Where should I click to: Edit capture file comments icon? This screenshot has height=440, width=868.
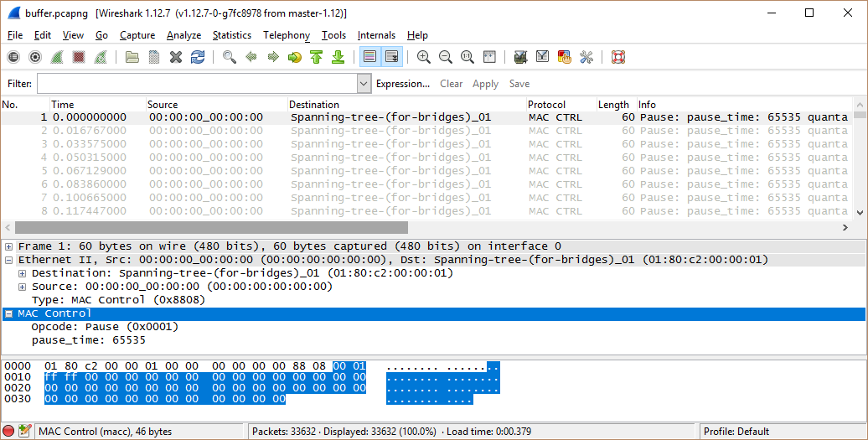click(24, 431)
